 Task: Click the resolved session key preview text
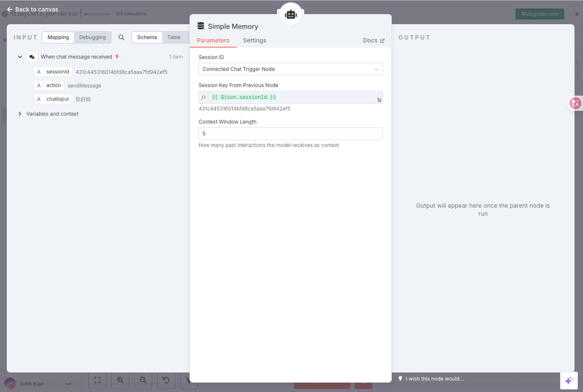(245, 109)
